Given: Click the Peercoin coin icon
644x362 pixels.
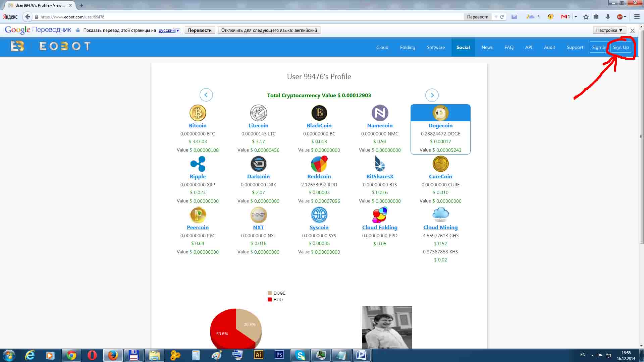Looking at the screenshot, I should click(x=198, y=215).
